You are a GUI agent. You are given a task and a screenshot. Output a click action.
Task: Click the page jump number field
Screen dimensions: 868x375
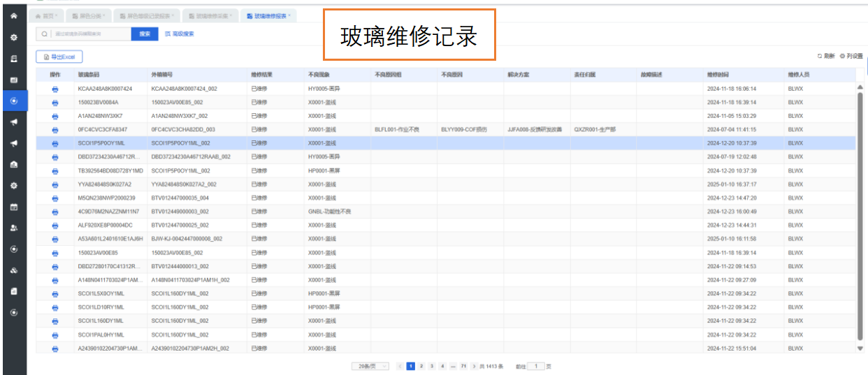pyautogui.click(x=536, y=366)
